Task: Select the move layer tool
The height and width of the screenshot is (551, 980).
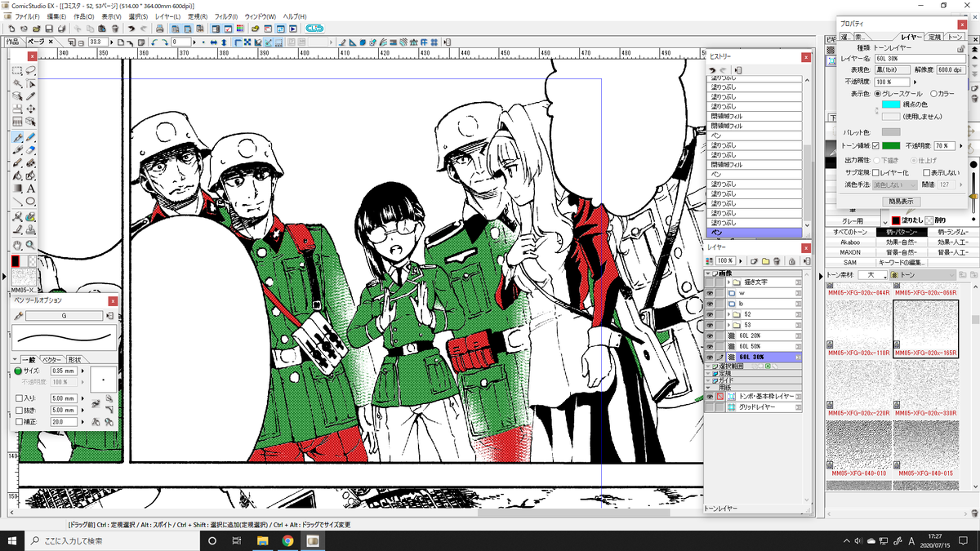Action: tap(31, 109)
